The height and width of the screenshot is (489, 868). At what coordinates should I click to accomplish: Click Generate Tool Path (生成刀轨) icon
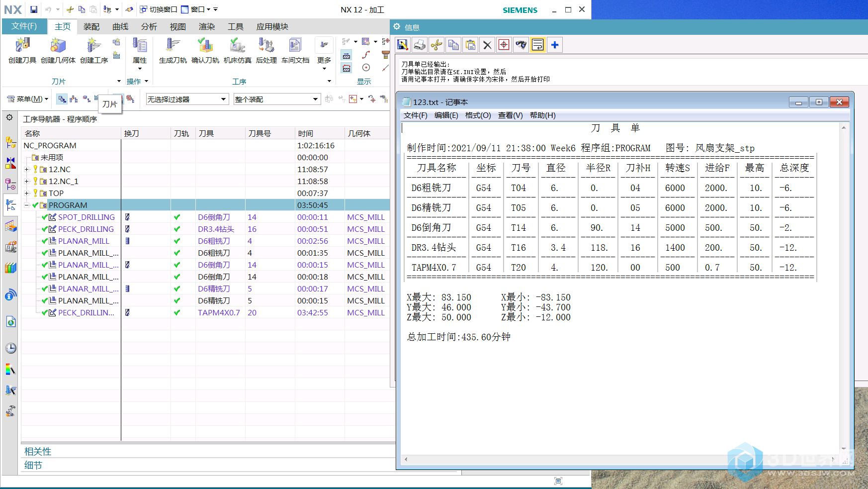point(173,46)
